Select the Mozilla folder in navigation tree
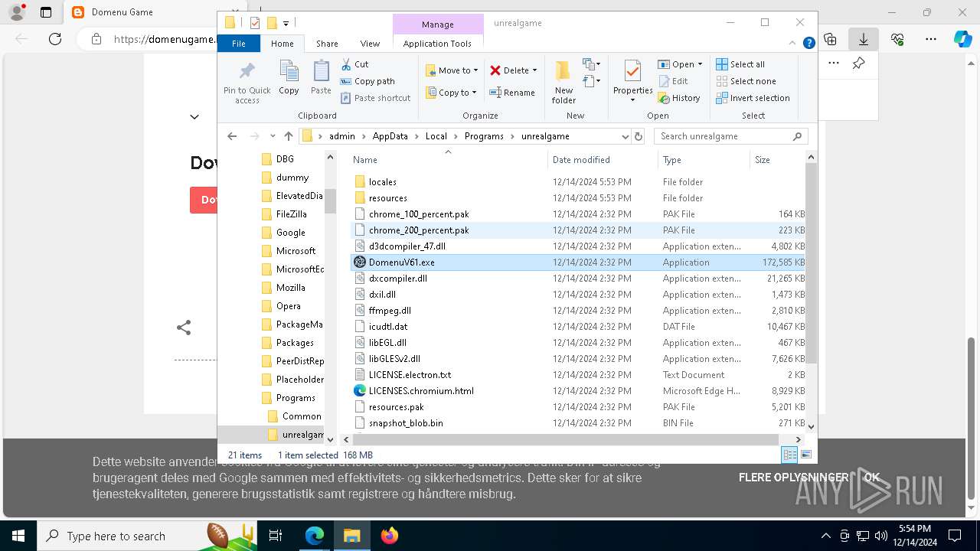Screen dimensions: 980x551 click(290, 288)
